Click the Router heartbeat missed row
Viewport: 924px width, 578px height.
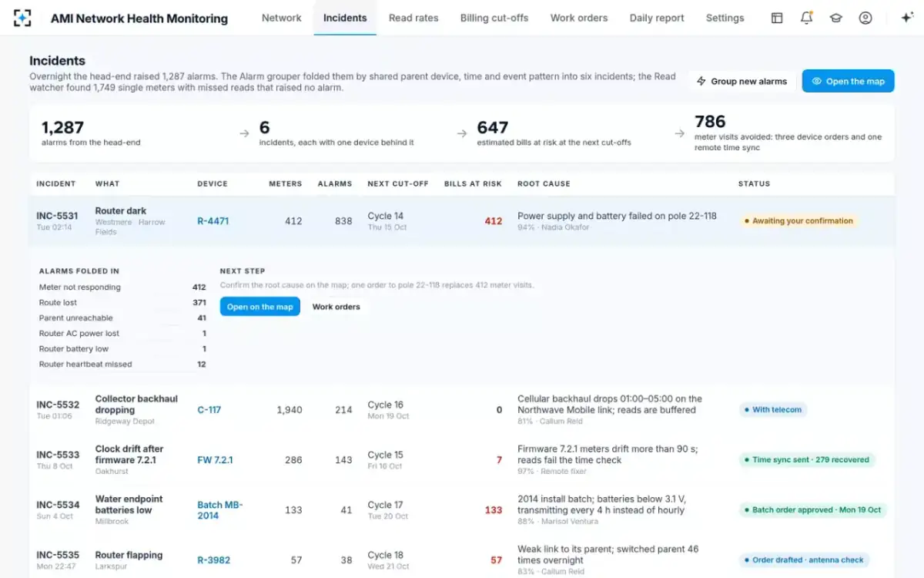[x=122, y=365]
